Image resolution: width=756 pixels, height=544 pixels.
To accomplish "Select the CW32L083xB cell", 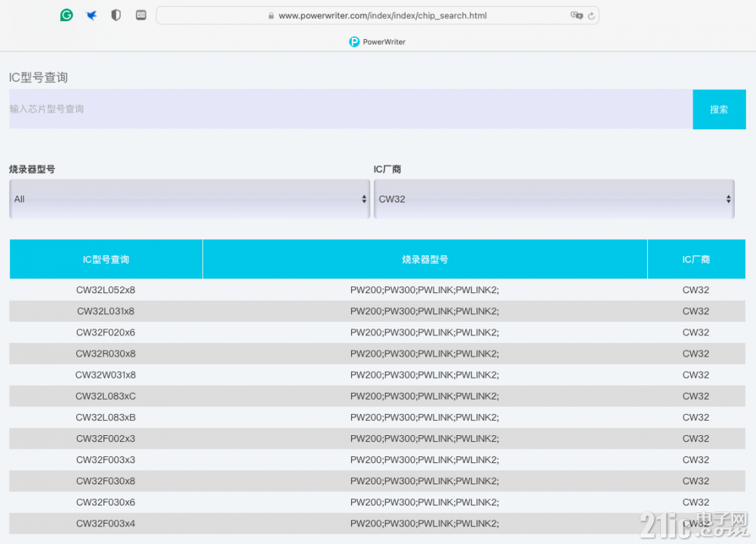I will [x=106, y=417].
